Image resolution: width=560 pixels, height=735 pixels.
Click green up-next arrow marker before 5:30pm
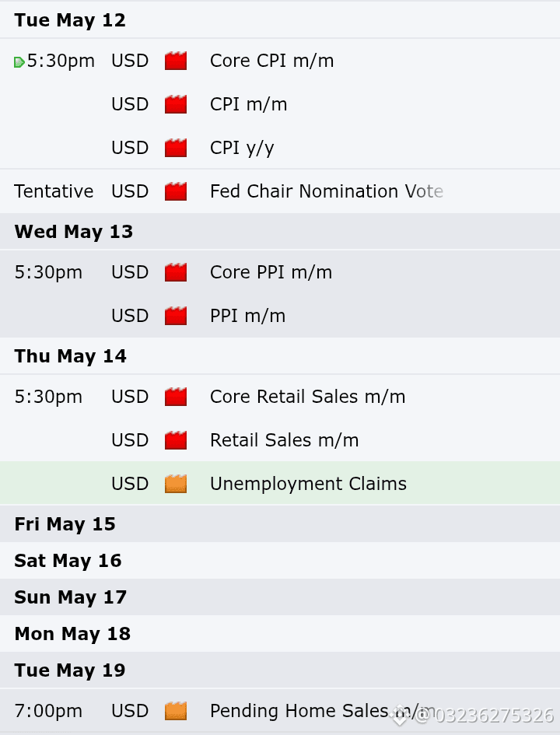point(19,62)
